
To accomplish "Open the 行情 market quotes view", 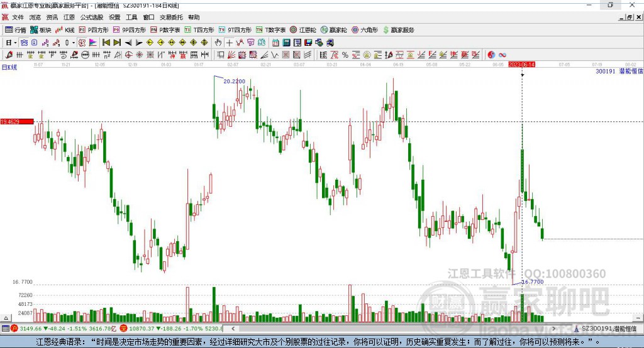I will point(15,30).
